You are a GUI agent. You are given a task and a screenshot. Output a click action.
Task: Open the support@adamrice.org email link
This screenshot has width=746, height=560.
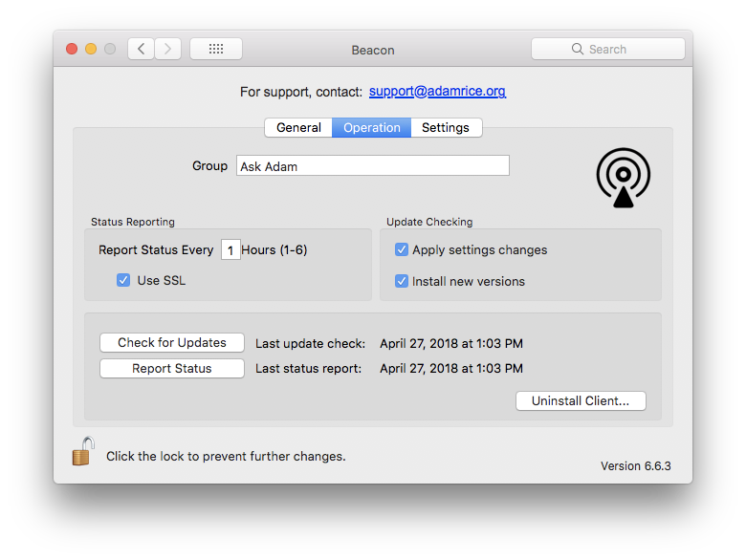click(437, 92)
